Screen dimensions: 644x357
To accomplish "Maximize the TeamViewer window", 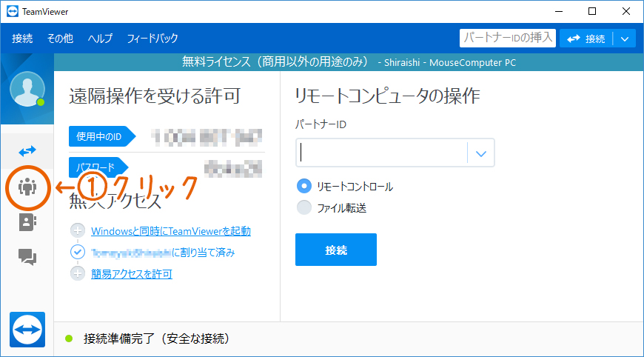I will 592,12.
